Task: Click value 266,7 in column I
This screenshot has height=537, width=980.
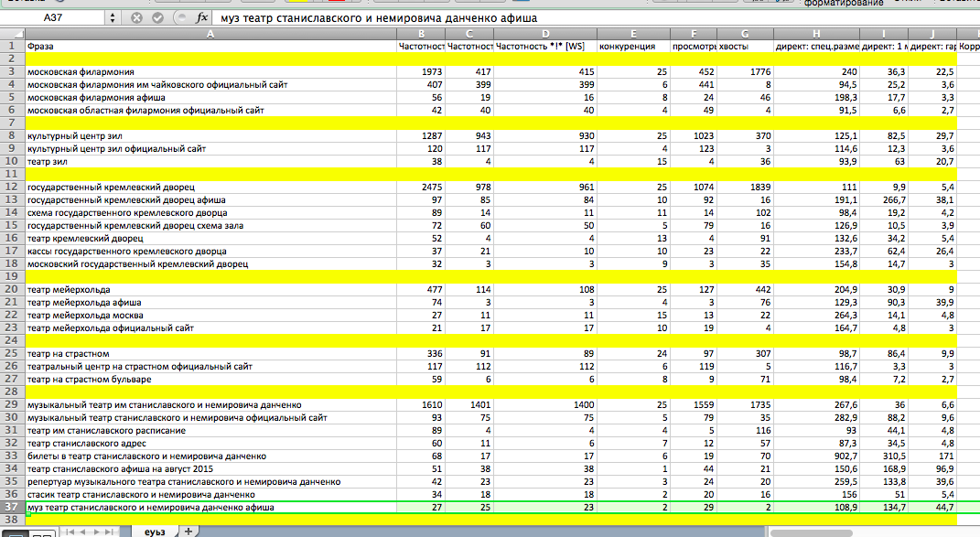Action: [884, 200]
